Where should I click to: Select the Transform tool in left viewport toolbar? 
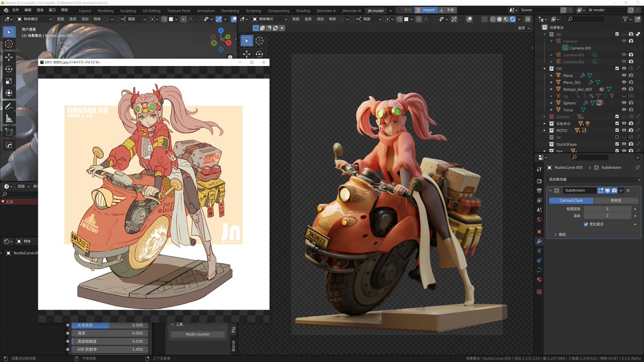[9, 93]
